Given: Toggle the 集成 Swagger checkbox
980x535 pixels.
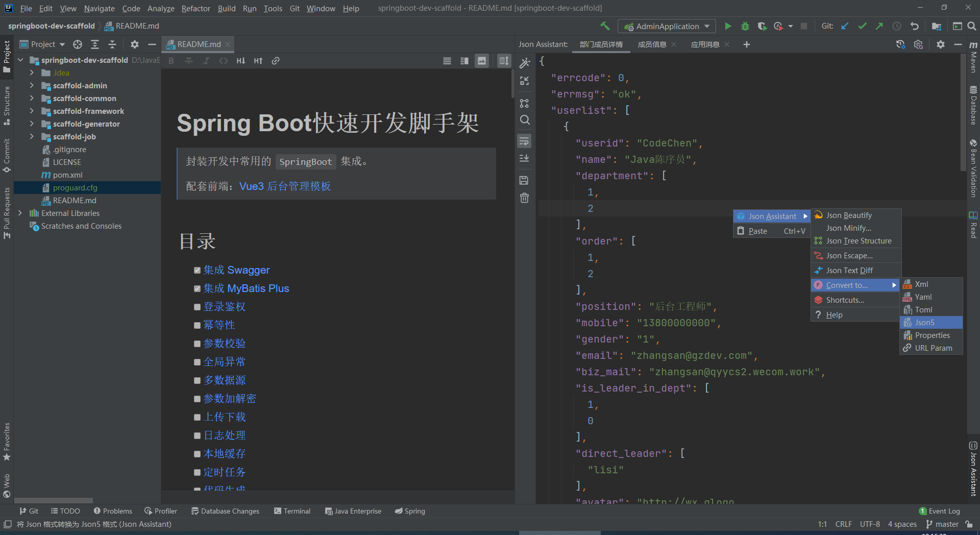Looking at the screenshot, I should [197, 270].
